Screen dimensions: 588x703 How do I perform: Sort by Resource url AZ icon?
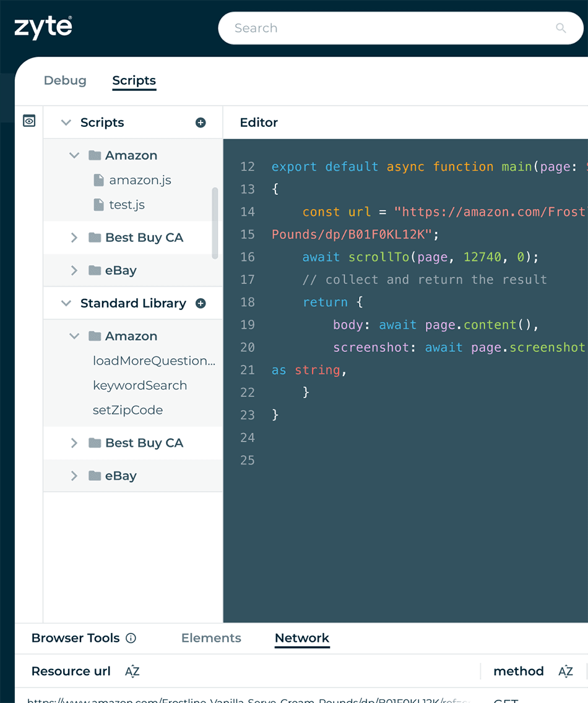click(132, 671)
